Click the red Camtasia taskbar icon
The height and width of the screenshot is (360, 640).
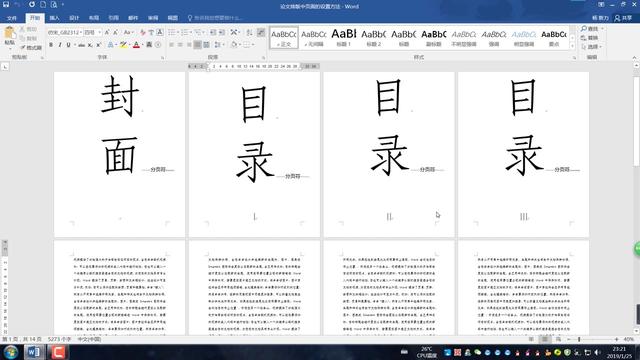click(x=58, y=352)
